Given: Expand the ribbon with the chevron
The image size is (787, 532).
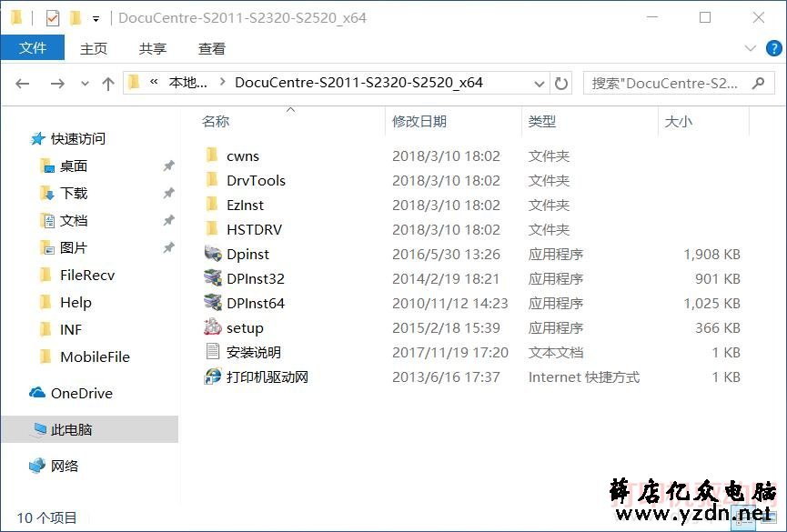Looking at the screenshot, I should (x=751, y=48).
